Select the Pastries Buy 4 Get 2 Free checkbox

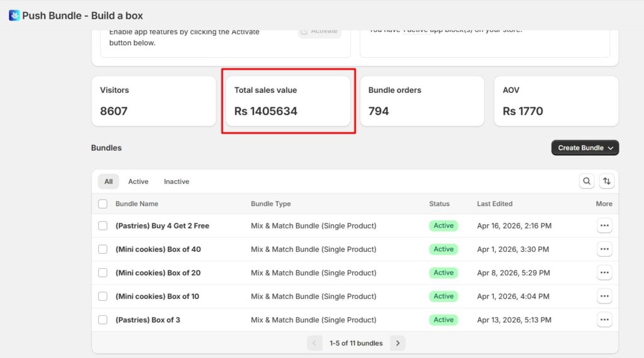[x=103, y=225]
